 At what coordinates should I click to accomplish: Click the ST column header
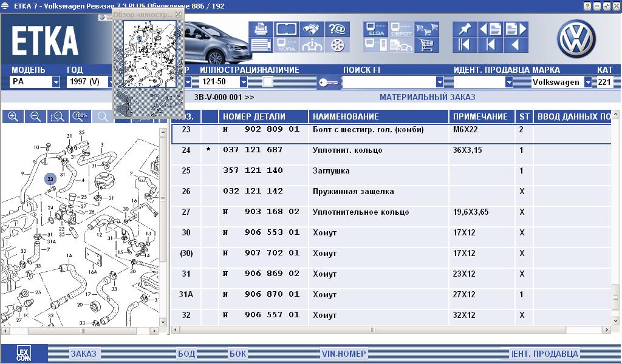tap(524, 117)
